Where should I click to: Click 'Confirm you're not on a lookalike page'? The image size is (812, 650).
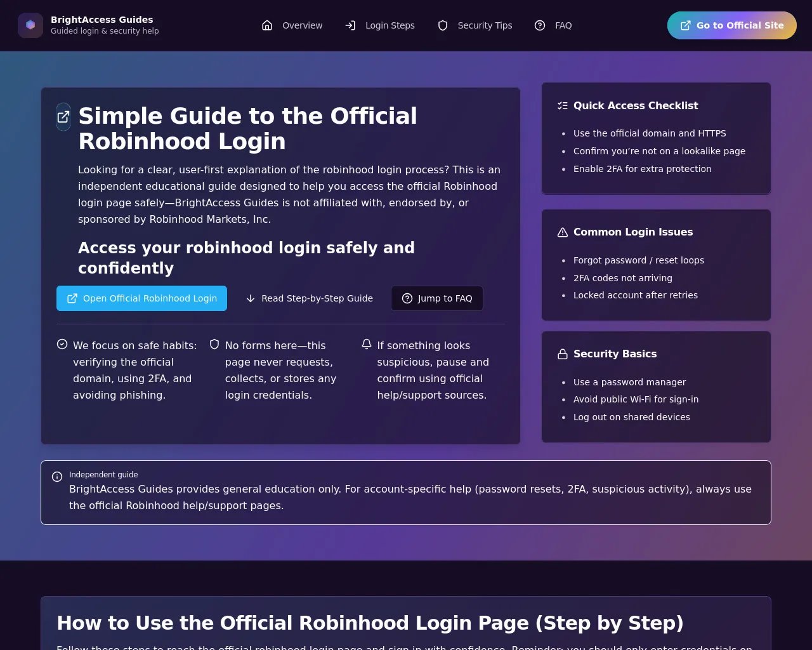click(x=659, y=151)
